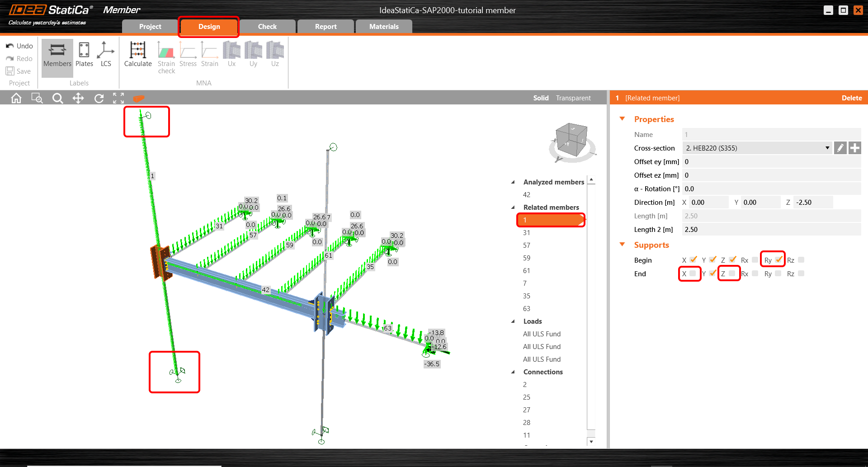Viewport: 868px width, 467px height.
Task: Open the Plates tool
Action: 84,54
